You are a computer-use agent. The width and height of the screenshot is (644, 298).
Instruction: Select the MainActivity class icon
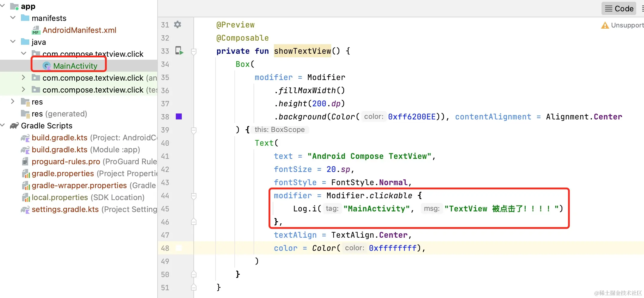coord(47,66)
